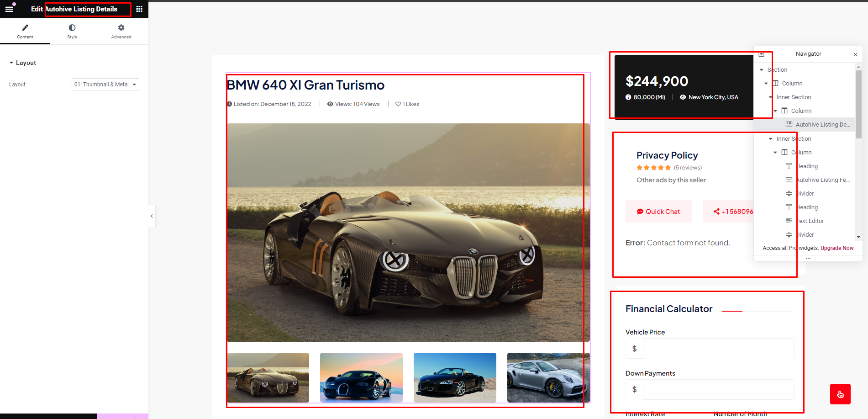Close the Navigator panel
The width and height of the screenshot is (868, 419).
click(855, 54)
